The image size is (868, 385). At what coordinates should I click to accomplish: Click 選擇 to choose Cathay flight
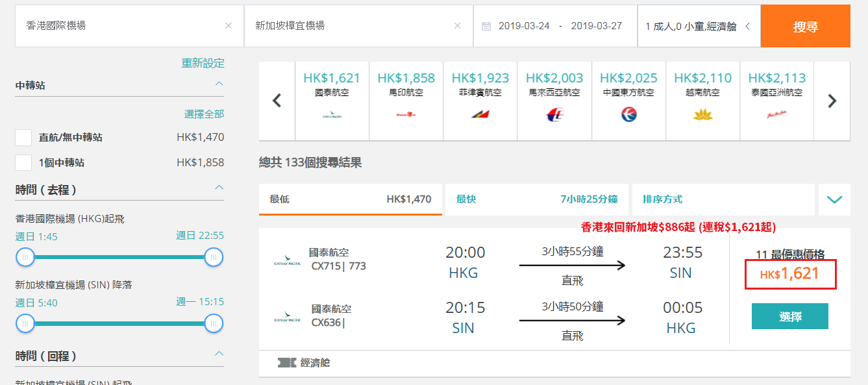790,316
